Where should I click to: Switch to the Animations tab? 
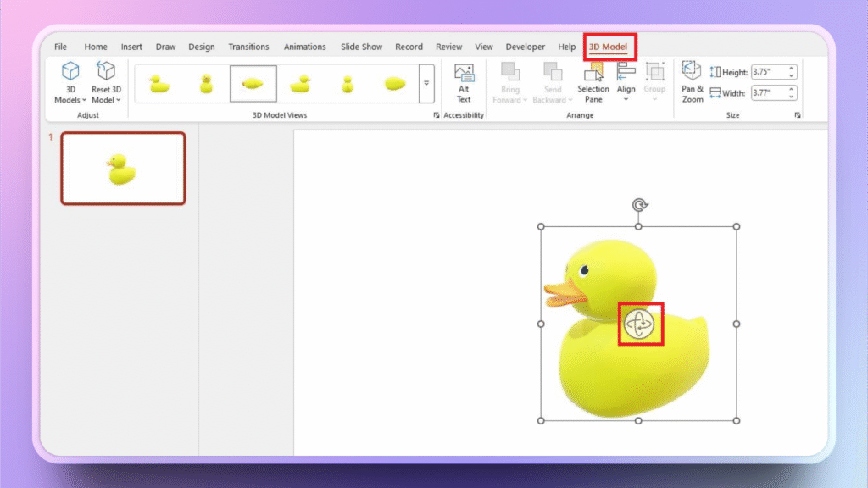coord(304,47)
